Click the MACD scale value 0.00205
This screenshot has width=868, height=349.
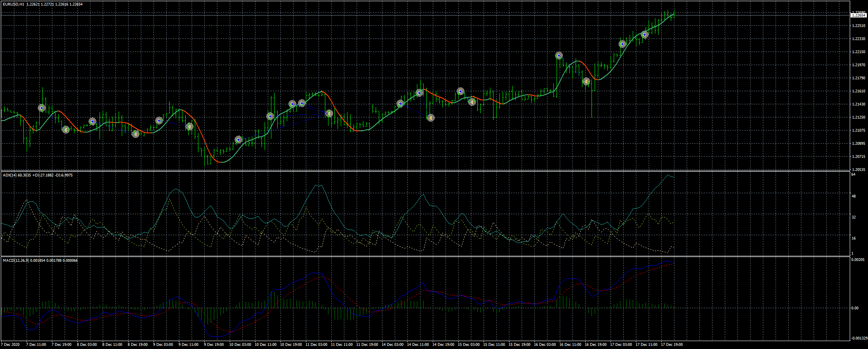click(x=858, y=260)
